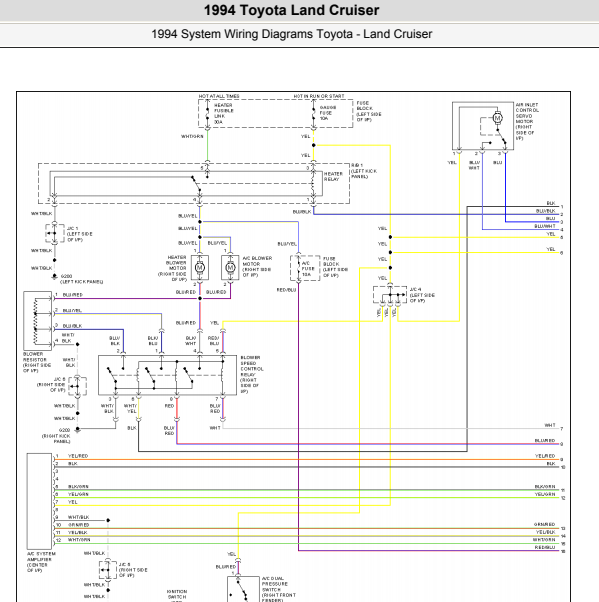The height and width of the screenshot is (602, 599).
Task: Select blower resistor pin 2 'BLU/YEL' label
Action: (72, 310)
